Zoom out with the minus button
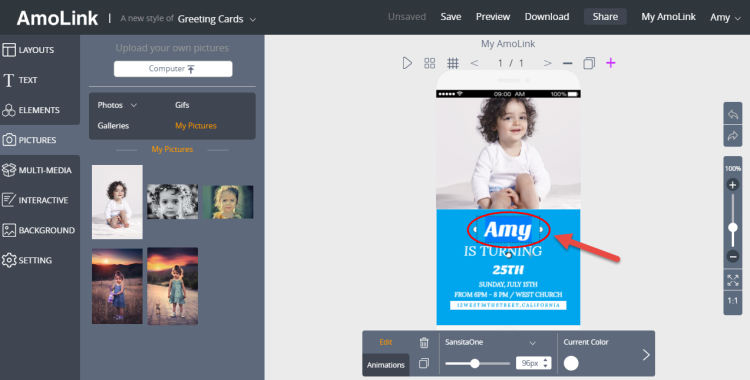The height and width of the screenshot is (380, 750). (732, 256)
